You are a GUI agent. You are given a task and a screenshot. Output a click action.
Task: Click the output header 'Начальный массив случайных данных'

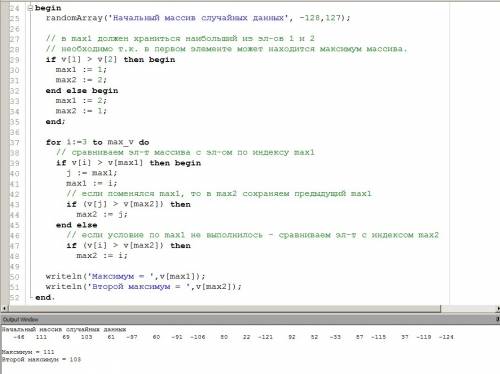click(x=64, y=330)
